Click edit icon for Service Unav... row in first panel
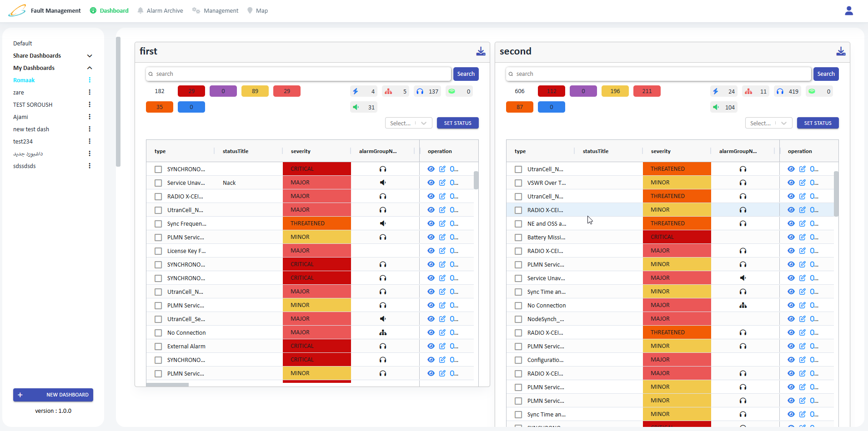Screen dimensions: 868x431 442,183
